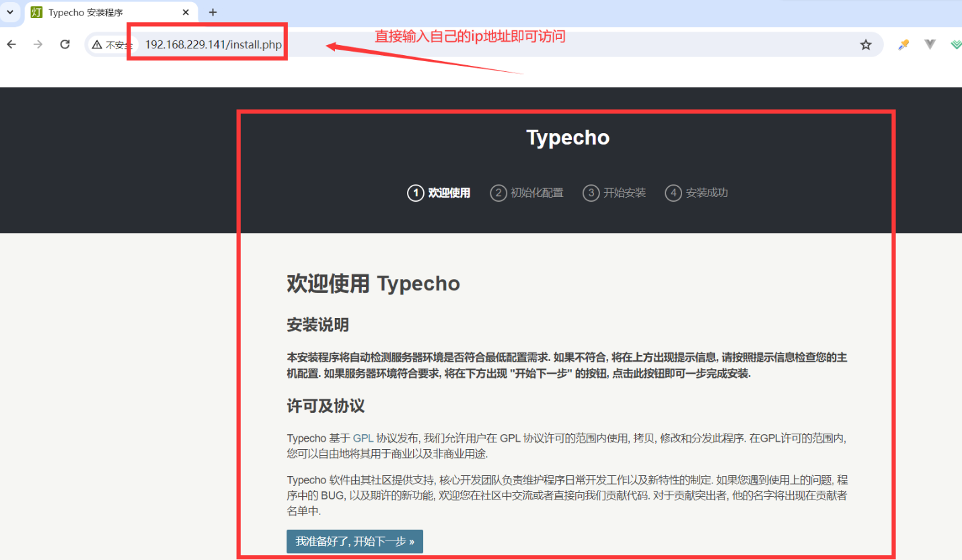Open the Vue devtools extension icon
This screenshot has width=962, height=560.
(930, 44)
